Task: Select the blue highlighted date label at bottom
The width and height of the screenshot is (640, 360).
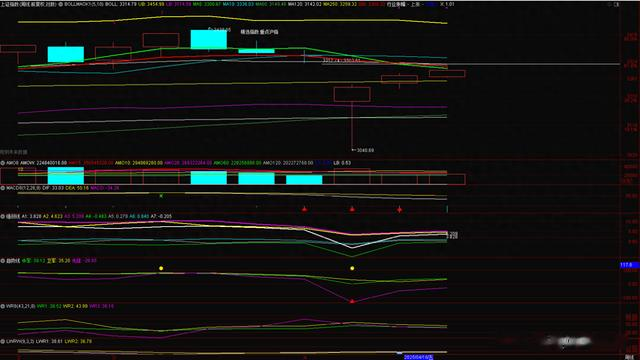Action: (418, 357)
